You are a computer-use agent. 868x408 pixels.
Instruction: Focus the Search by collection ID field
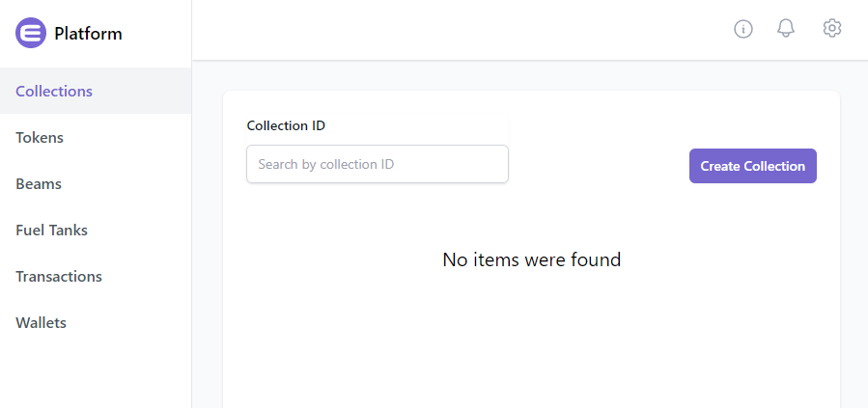pos(377,164)
